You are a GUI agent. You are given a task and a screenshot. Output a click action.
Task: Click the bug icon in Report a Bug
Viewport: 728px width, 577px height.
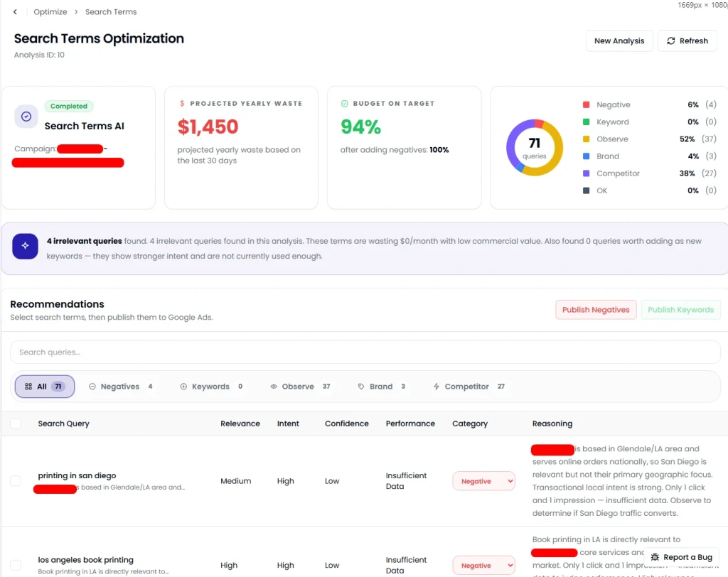(x=655, y=557)
